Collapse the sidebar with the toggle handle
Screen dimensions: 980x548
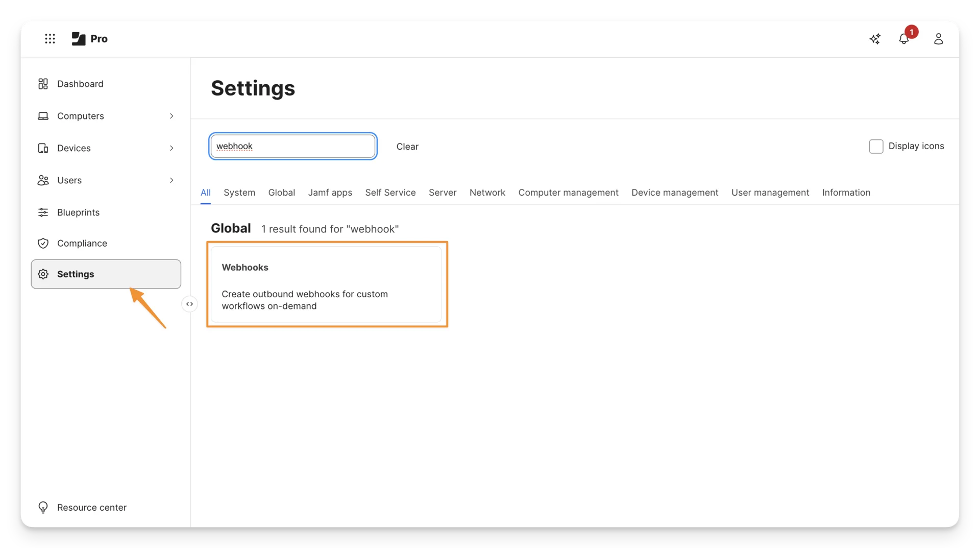(x=189, y=304)
